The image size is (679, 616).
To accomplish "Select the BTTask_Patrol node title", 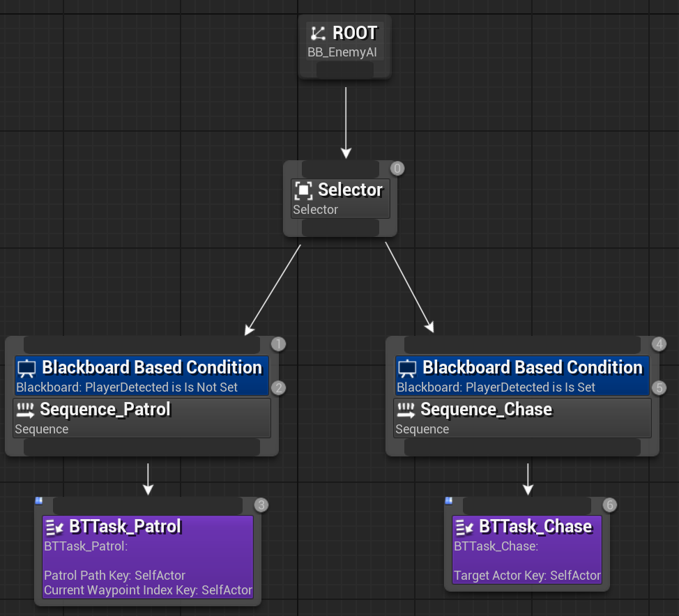I will coord(125,527).
